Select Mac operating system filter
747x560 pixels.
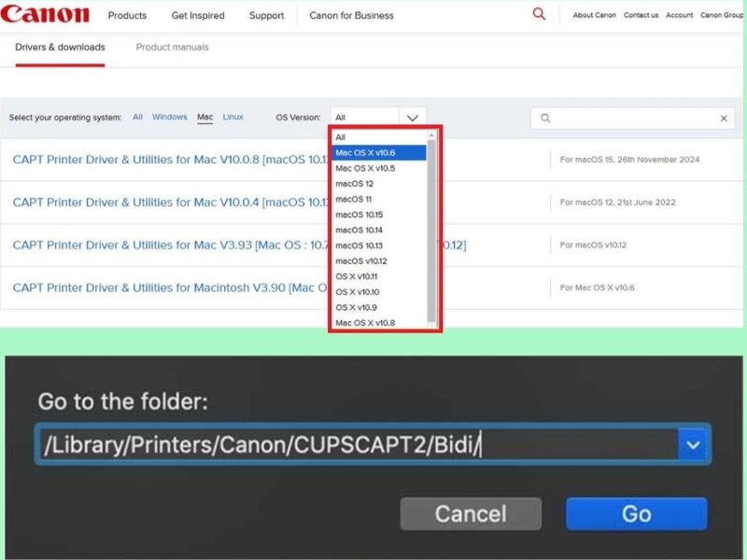click(x=204, y=117)
